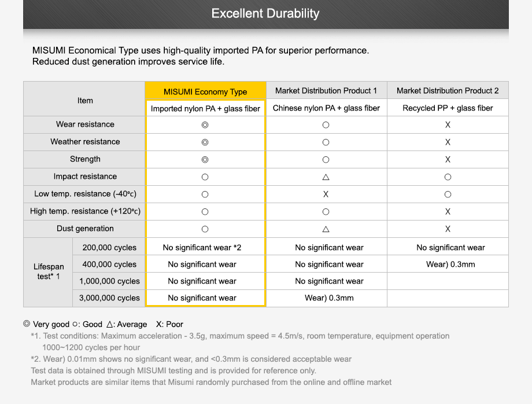The width and height of the screenshot is (532, 404).
Task: Click the circle rating for Impact resistance, Product 2
Action: (x=448, y=177)
